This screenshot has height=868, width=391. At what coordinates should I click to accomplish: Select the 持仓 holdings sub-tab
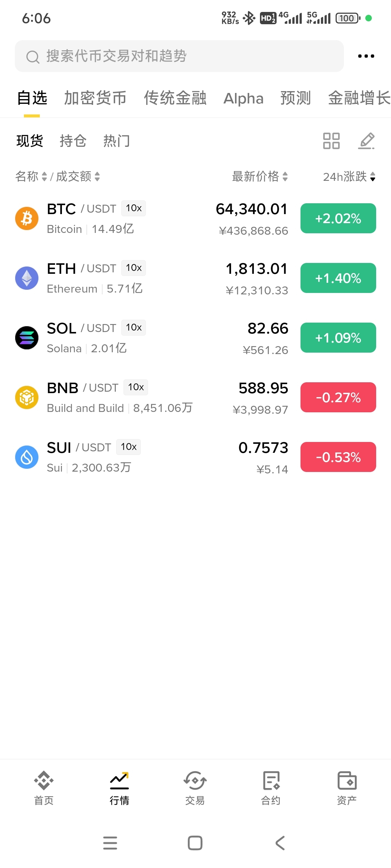[73, 141]
